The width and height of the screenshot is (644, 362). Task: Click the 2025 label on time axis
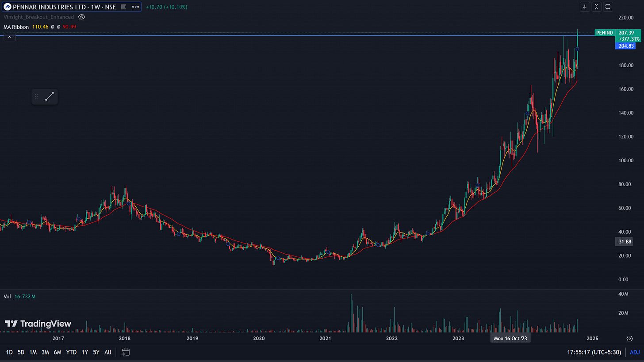point(593,339)
